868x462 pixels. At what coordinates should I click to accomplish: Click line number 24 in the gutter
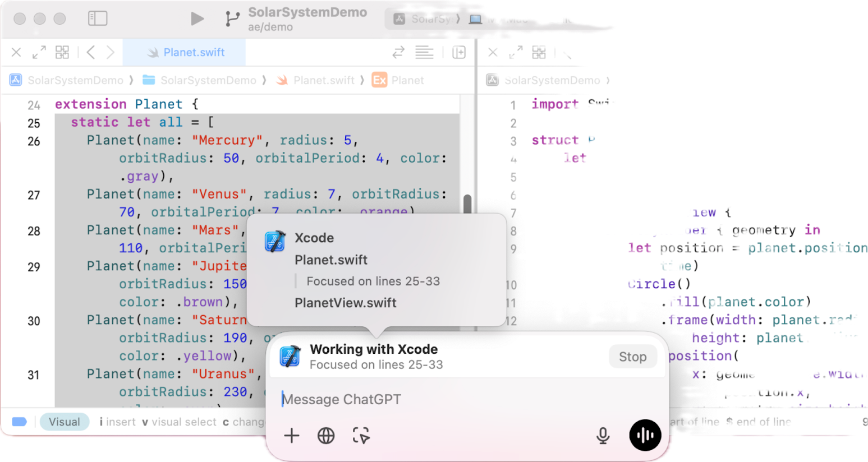tap(34, 105)
